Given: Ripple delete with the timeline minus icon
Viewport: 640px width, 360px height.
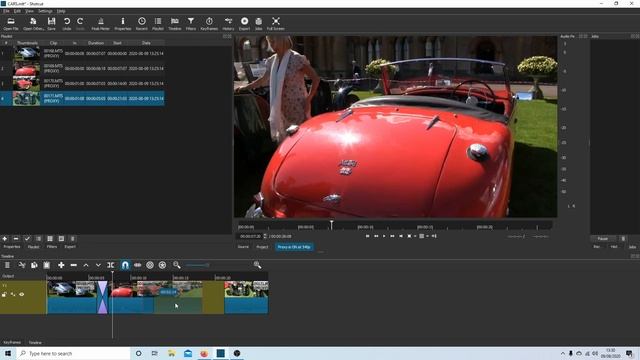Looking at the screenshot, I should click(73, 265).
